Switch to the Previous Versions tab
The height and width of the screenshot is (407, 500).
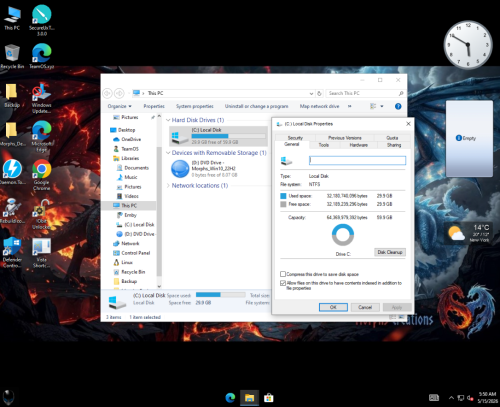tap(345, 138)
